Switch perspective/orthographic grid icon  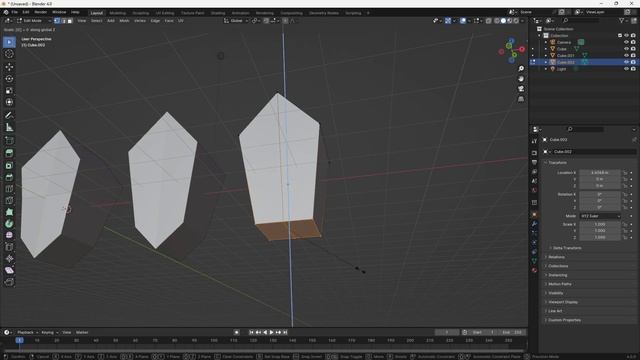(x=521, y=99)
